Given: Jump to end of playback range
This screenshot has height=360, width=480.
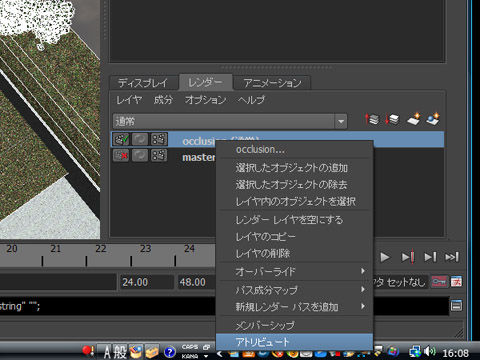Looking at the screenshot, I should click(452, 257).
